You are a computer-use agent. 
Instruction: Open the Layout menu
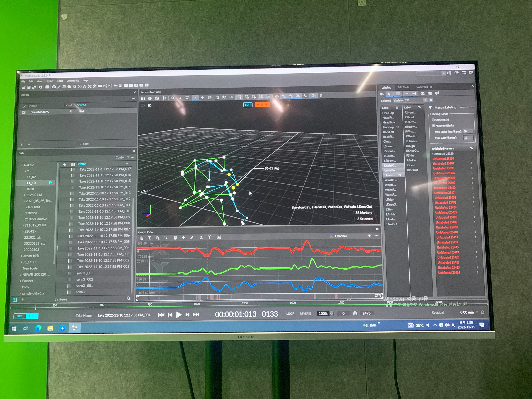coord(49,81)
